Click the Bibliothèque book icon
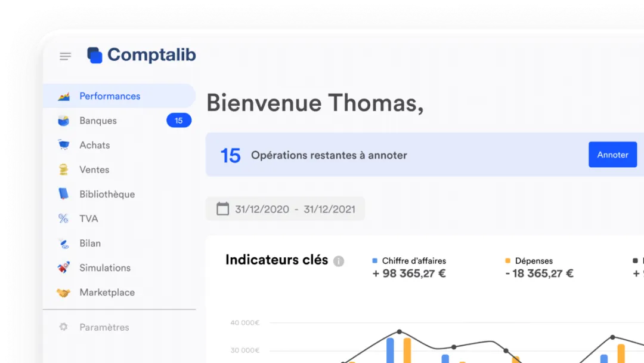This screenshot has height=363, width=644. coord(63,193)
